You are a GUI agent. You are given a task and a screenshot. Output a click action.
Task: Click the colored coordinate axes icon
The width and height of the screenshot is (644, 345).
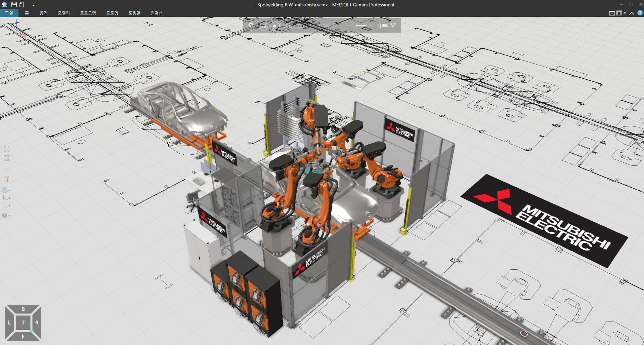click(5, 206)
